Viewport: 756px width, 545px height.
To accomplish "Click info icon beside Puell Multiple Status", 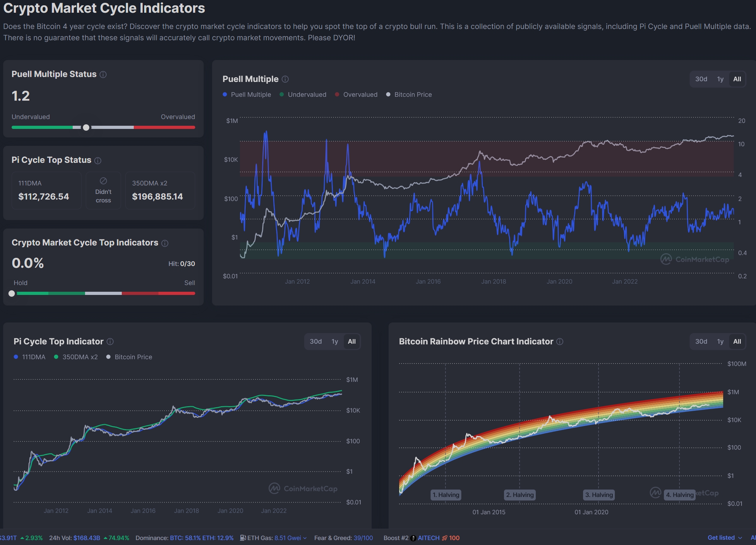I will point(103,75).
